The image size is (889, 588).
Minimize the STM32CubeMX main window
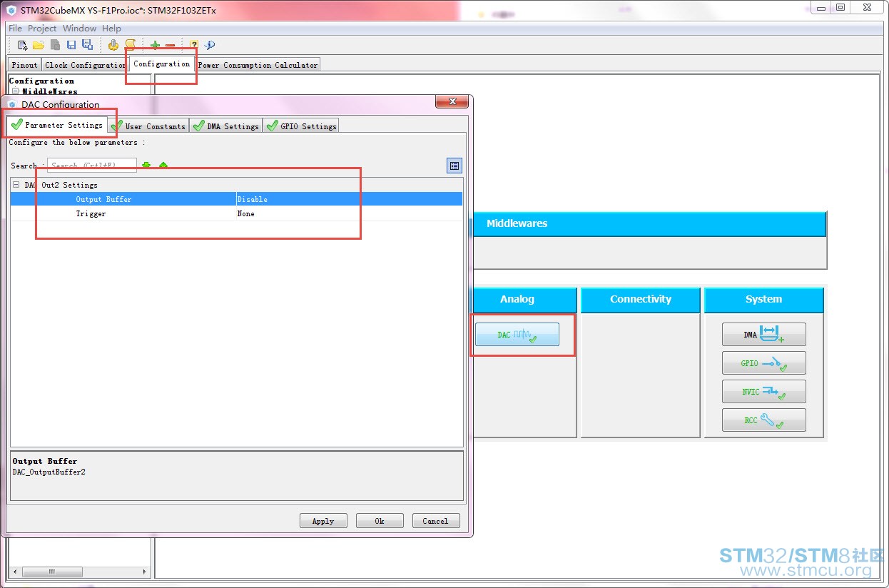[821, 7]
